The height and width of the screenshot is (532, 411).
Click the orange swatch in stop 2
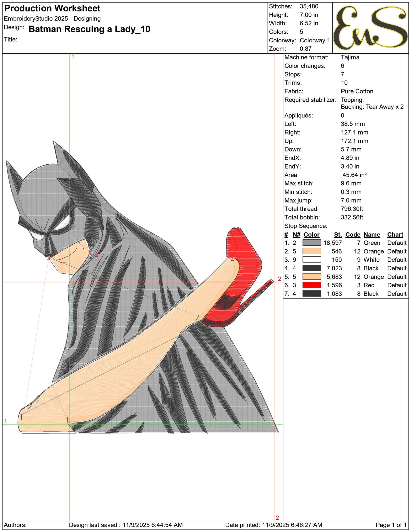(312, 251)
